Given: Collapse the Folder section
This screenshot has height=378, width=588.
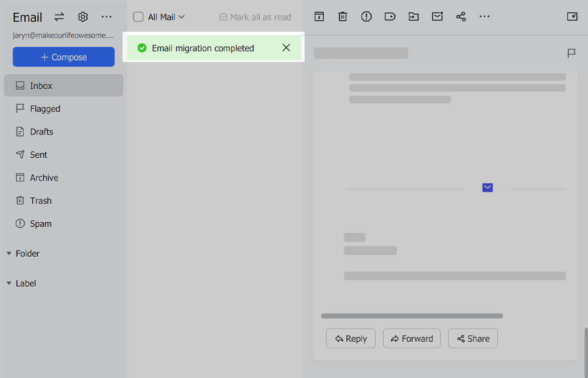Looking at the screenshot, I should [8, 254].
